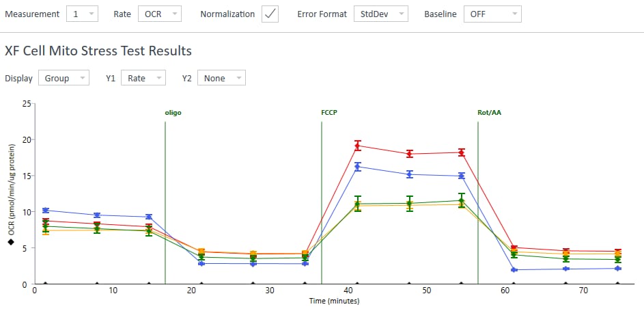Select the red peak data point after FCCP
644x309 pixels.
(x=357, y=146)
